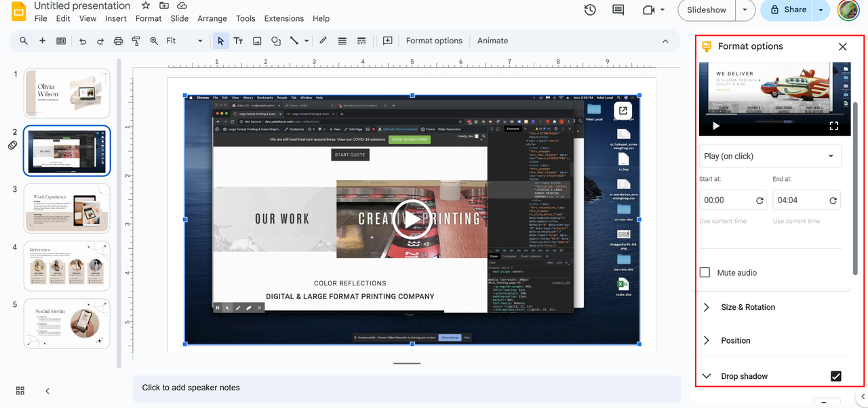Click the Insert image icon
Image resolution: width=868 pixels, height=408 pixels.
pyautogui.click(x=257, y=41)
